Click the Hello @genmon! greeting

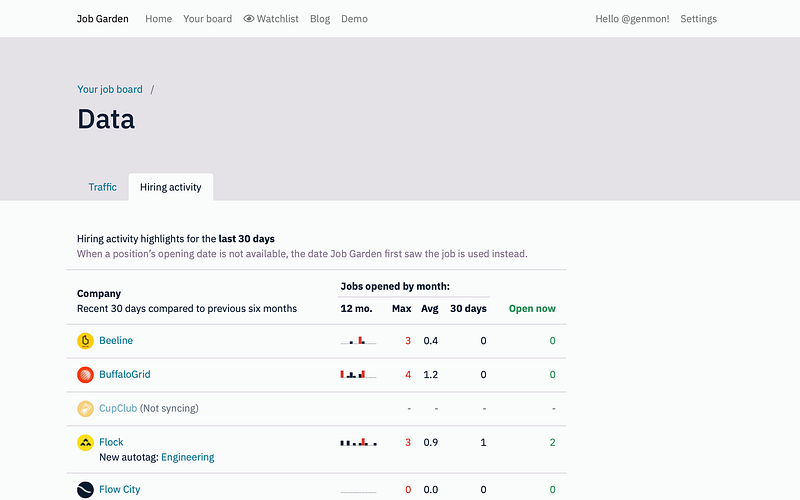(632, 19)
